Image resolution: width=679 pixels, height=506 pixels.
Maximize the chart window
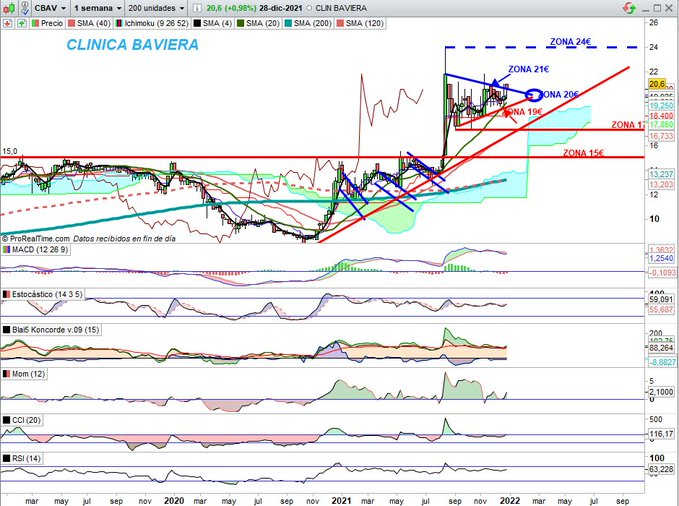tap(657, 8)
